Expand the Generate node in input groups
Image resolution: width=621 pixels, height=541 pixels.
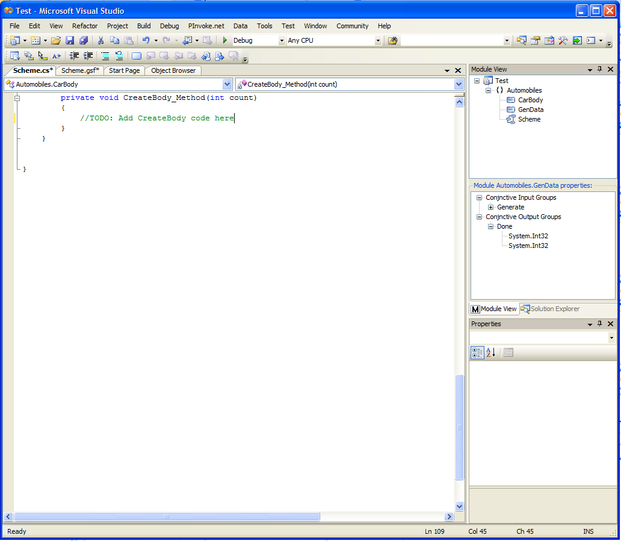490,207
